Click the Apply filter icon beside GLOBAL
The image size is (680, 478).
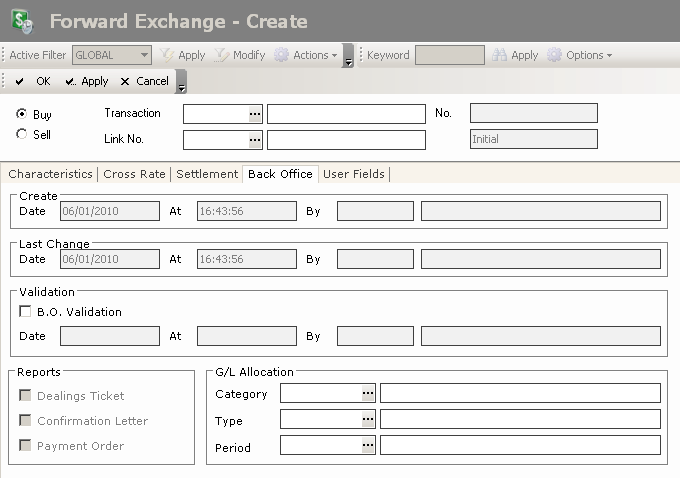pyautogui.click(x=168, y=56)
